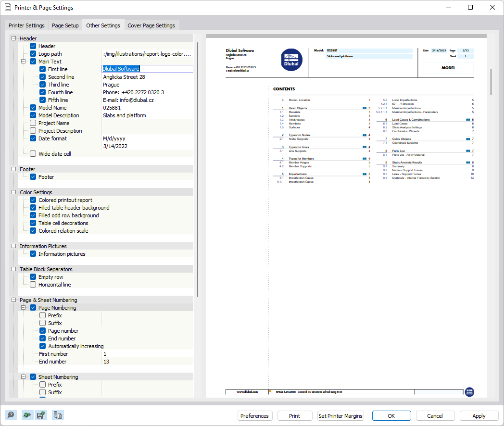Screen dimensions: 504x426
Task: Toggle the End number checkbox
Action: point(43,338)
